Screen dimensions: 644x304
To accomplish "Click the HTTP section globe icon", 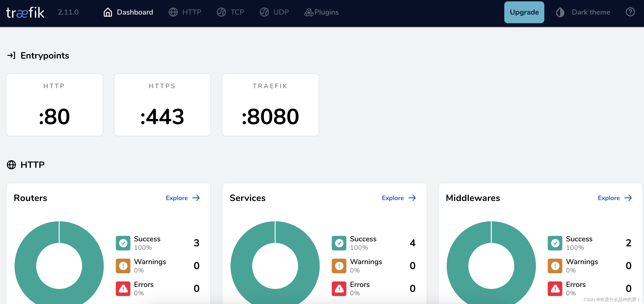I will tap(12, 165).
